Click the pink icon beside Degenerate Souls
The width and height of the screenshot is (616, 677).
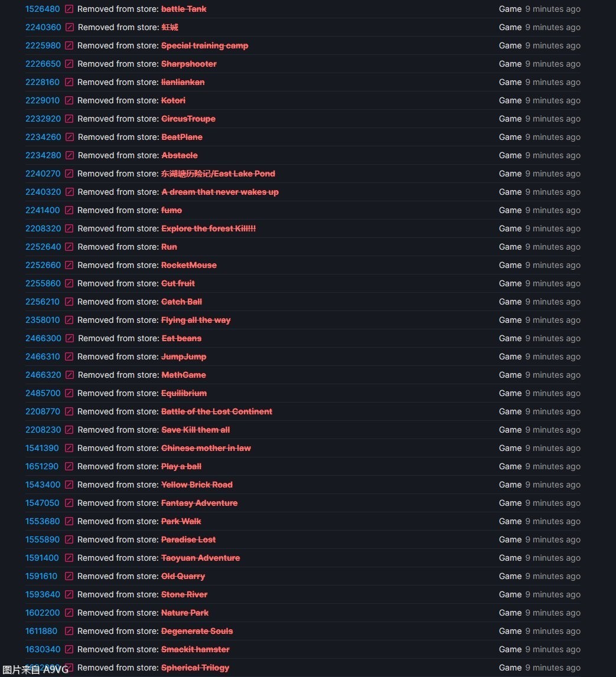point(69,632)
